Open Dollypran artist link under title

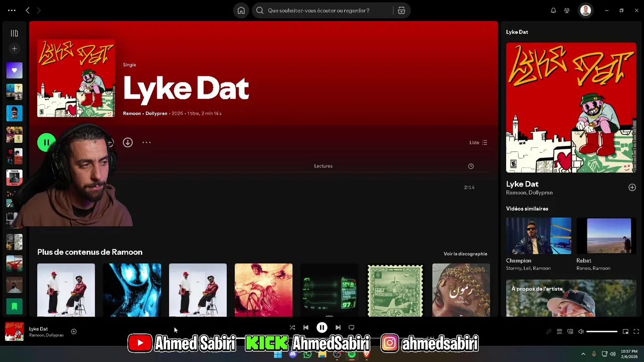(x=156, y=114)
